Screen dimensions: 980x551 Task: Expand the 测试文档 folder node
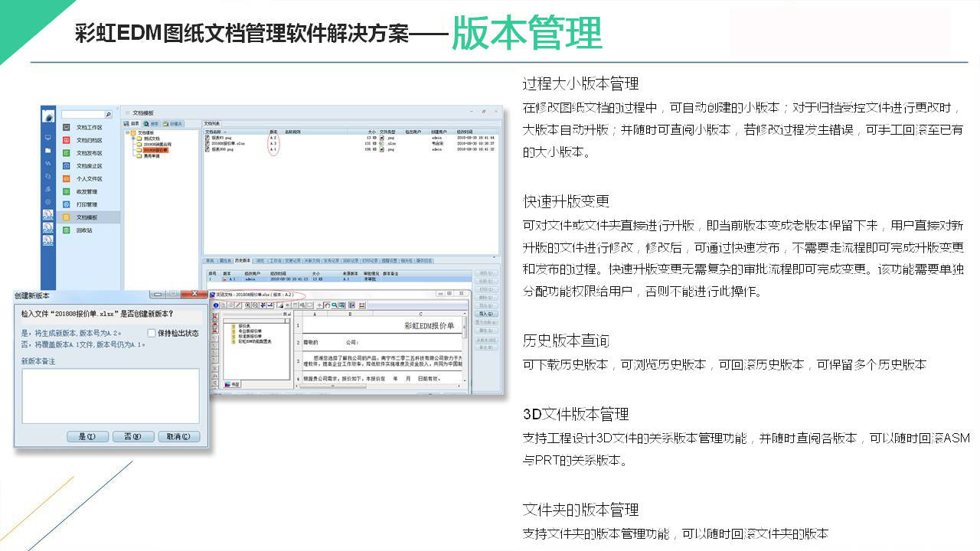(133, 139)
